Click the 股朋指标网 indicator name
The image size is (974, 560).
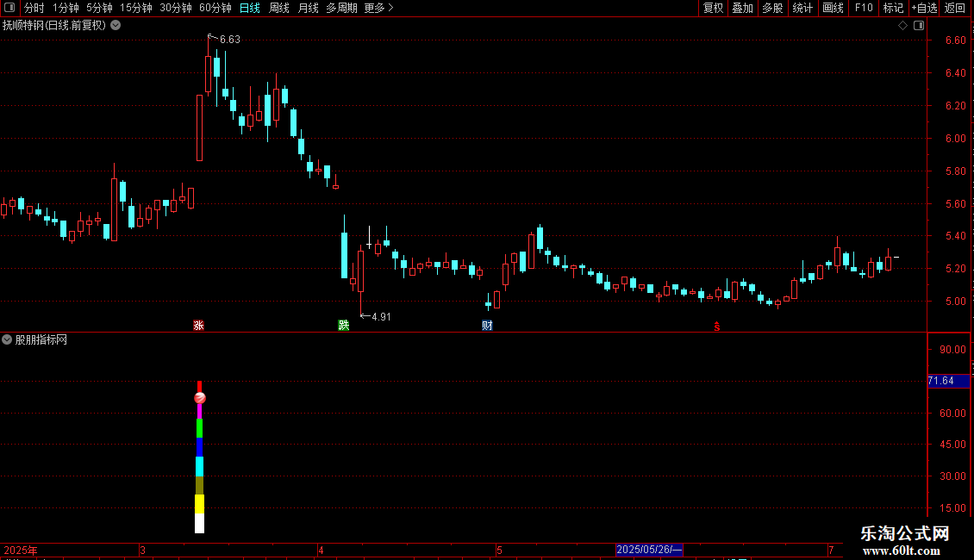click(x=41, y=339)
